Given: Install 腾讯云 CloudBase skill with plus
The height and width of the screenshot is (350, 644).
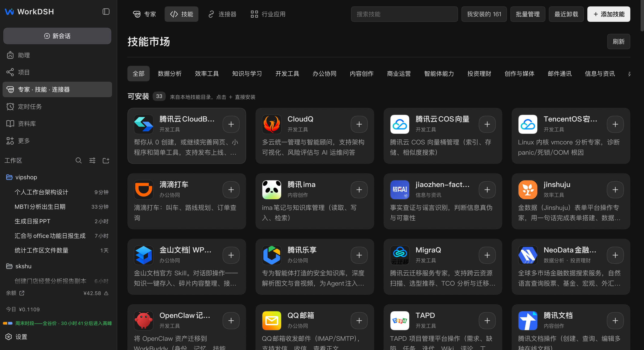Looking at the screenshot, I should (x=231, y=124).
